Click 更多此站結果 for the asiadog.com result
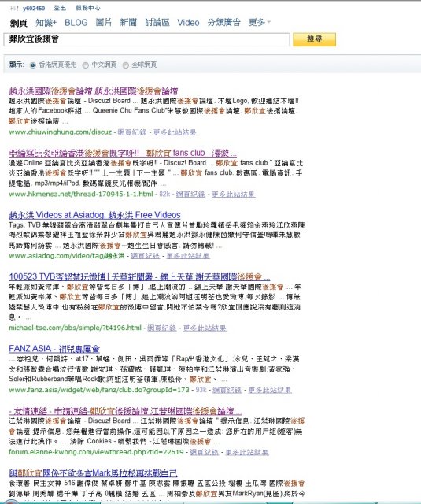 (x=188, y=256)
